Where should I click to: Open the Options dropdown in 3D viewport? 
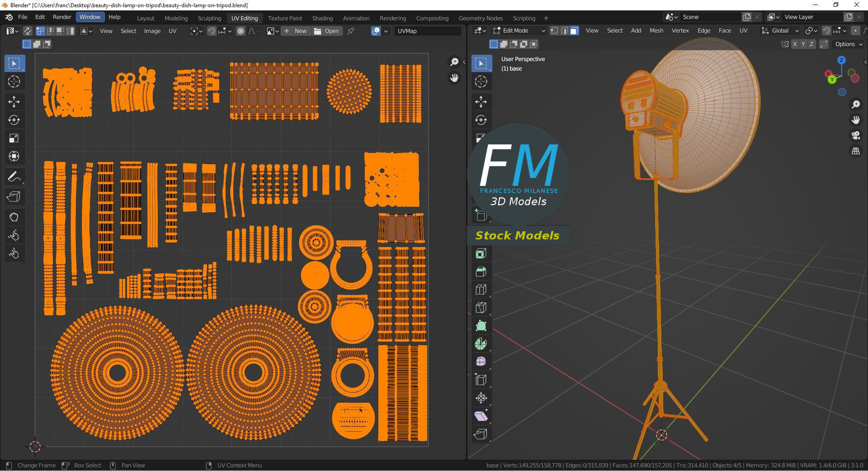(x=848, y=44)
